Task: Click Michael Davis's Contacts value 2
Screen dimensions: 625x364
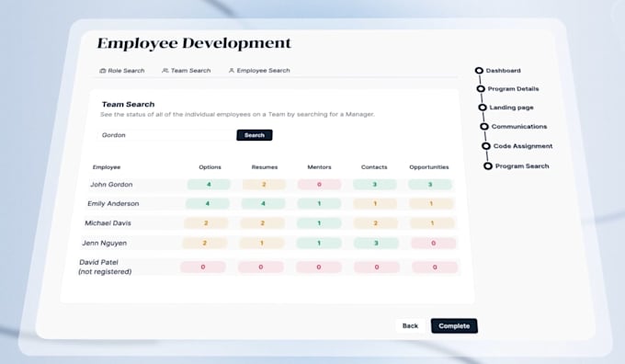Action: tap(376, 222)
